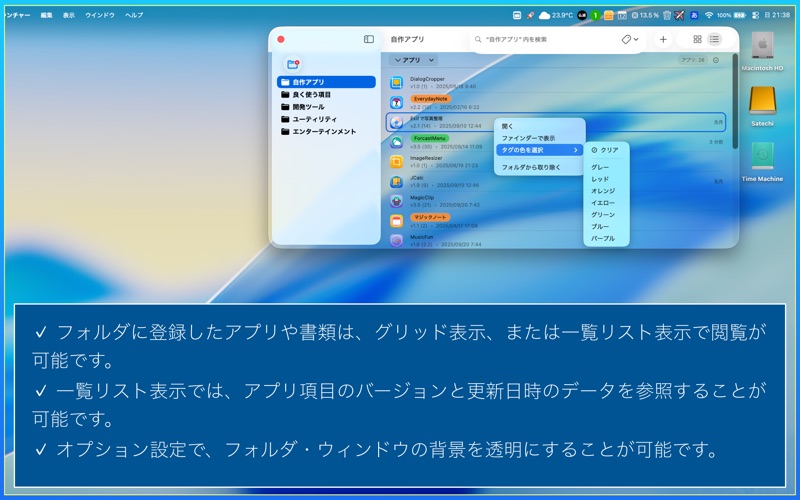
Task: Open the ヘルプ menu in menu bar
Action: pos(134,15)
